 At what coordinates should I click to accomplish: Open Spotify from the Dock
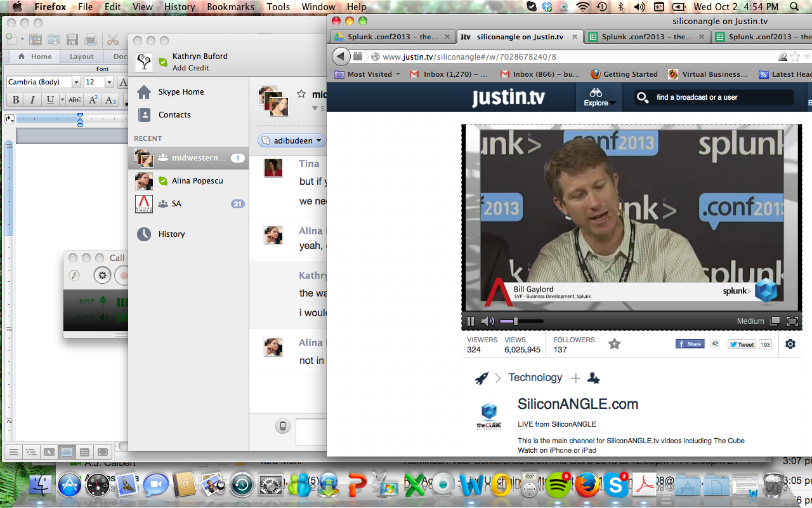557,486
